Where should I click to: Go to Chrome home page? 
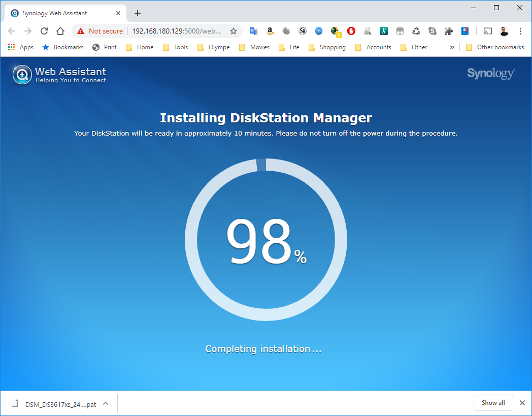[60, 31]
